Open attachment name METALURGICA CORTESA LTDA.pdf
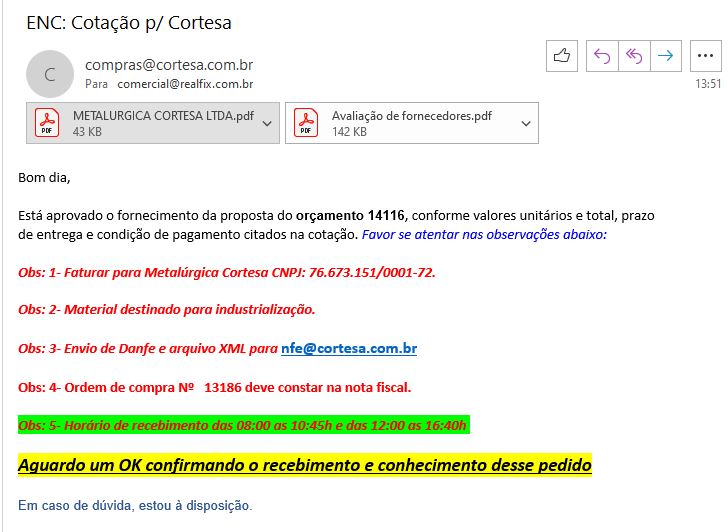 156,116
